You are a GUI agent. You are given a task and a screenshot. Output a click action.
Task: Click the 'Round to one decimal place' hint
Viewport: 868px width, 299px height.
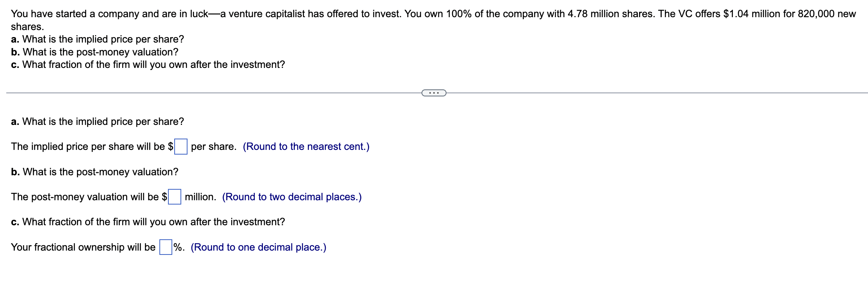(x=259, y=247)
